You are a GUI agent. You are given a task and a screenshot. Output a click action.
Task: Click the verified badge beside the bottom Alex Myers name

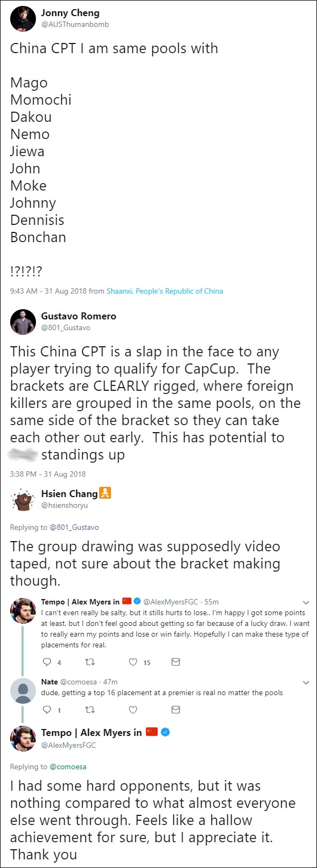pyautogui.click(x=166, y=732)
